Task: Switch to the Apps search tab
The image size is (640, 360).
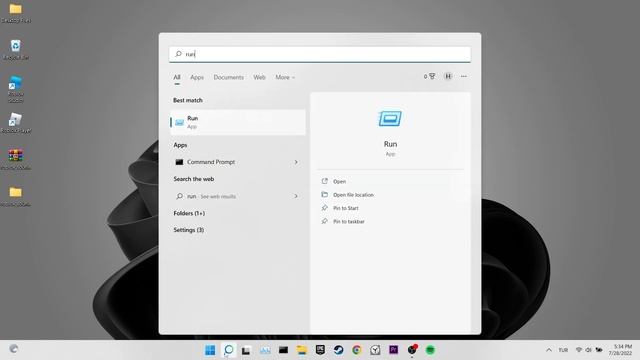Action: pyautogui.click(x=197, y=77)
